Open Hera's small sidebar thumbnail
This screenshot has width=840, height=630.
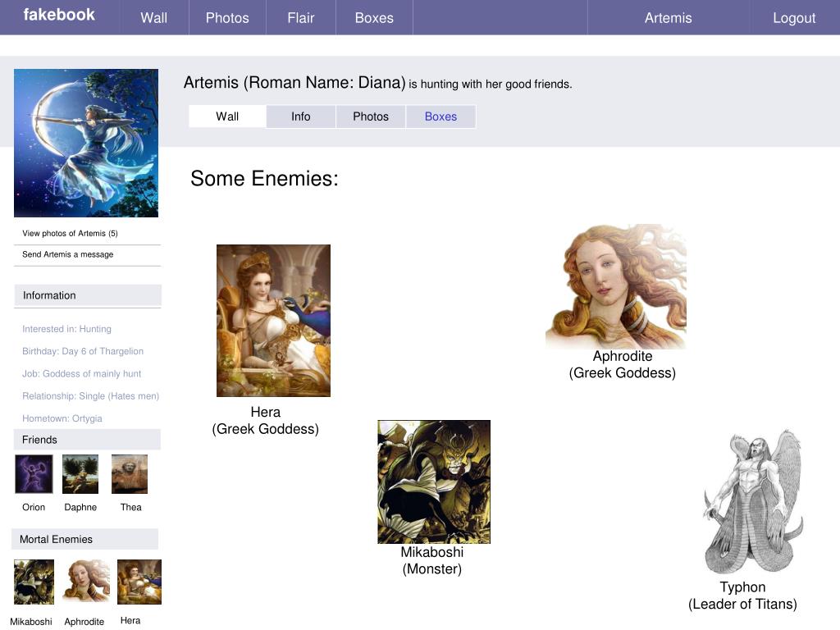pyautogui.click(x=139, y=582)
